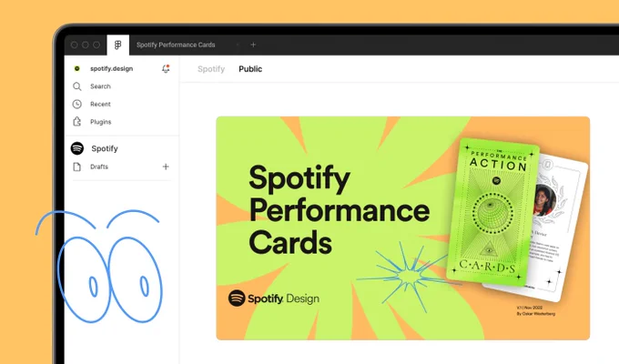Select the Public breadcrumb
The height and width of the screenshot is (364, 619).
tap(250, 69)
